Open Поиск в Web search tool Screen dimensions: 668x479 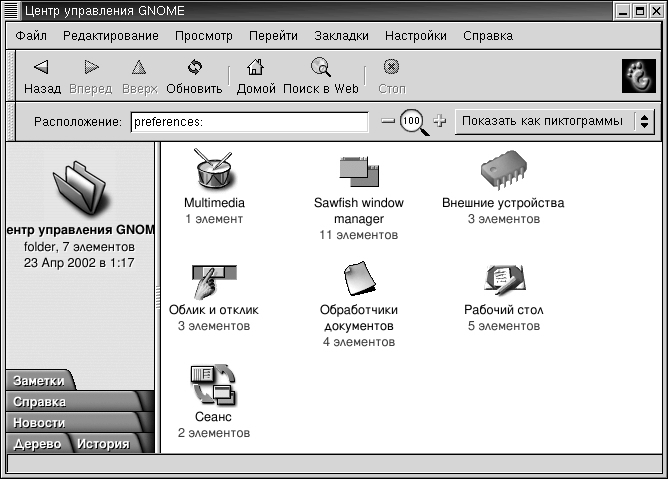pos(320,76)
